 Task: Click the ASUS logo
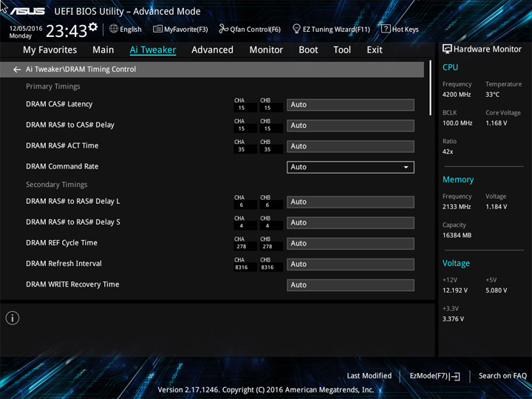[x=27, y=11]
